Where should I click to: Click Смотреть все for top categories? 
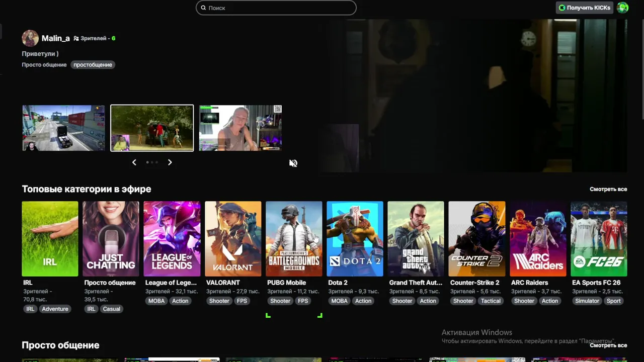click(608, 189)
